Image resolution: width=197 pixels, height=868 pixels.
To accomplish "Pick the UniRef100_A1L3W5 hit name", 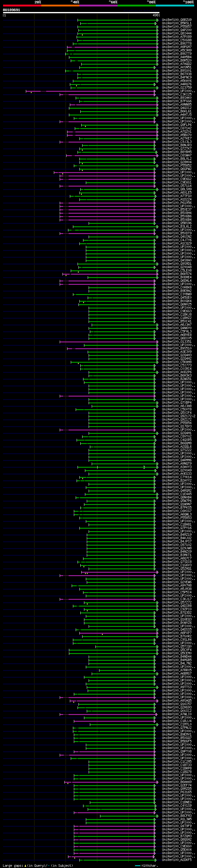I will [x=176, y=819].
